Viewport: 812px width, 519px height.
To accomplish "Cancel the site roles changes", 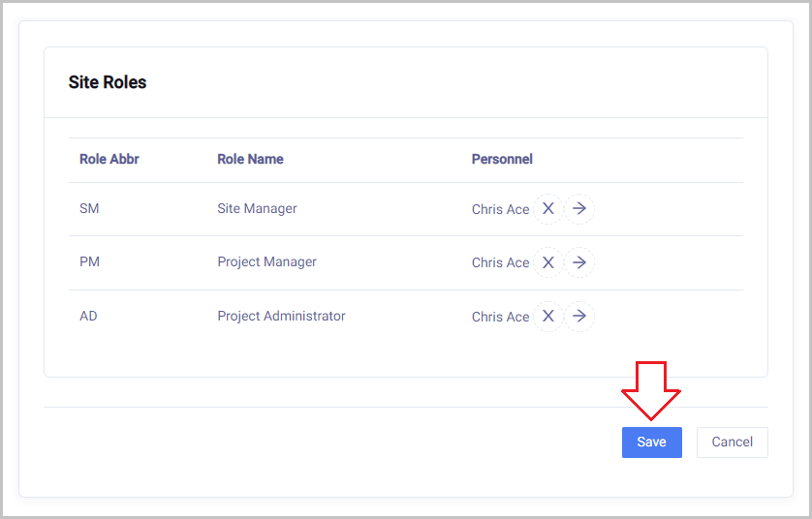I will coord(732,443).
